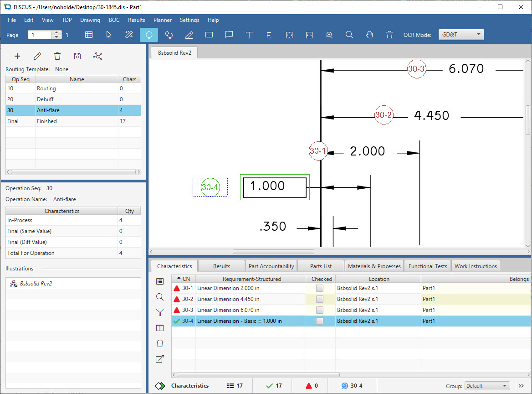Click the plus button to add a routing operation

[17, 56]
